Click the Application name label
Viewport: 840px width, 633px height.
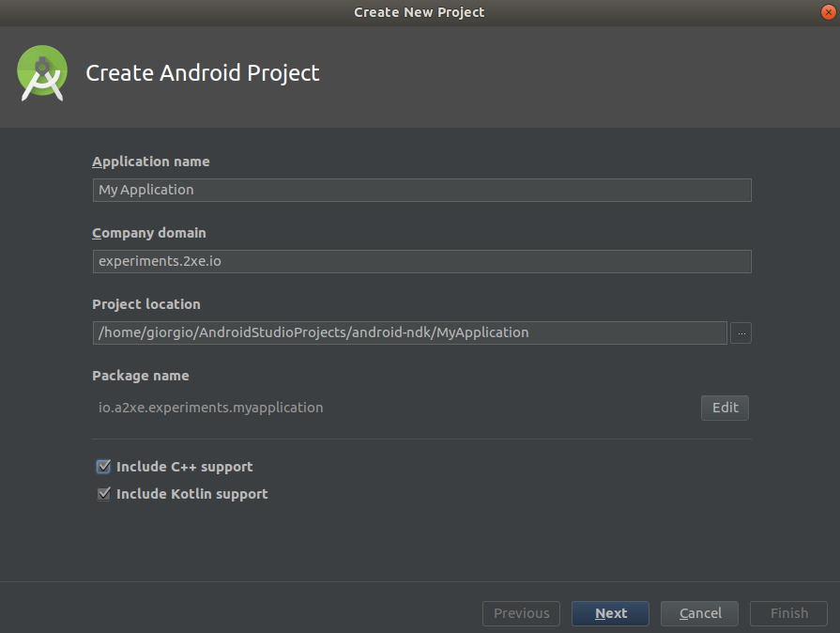[150, 162]
